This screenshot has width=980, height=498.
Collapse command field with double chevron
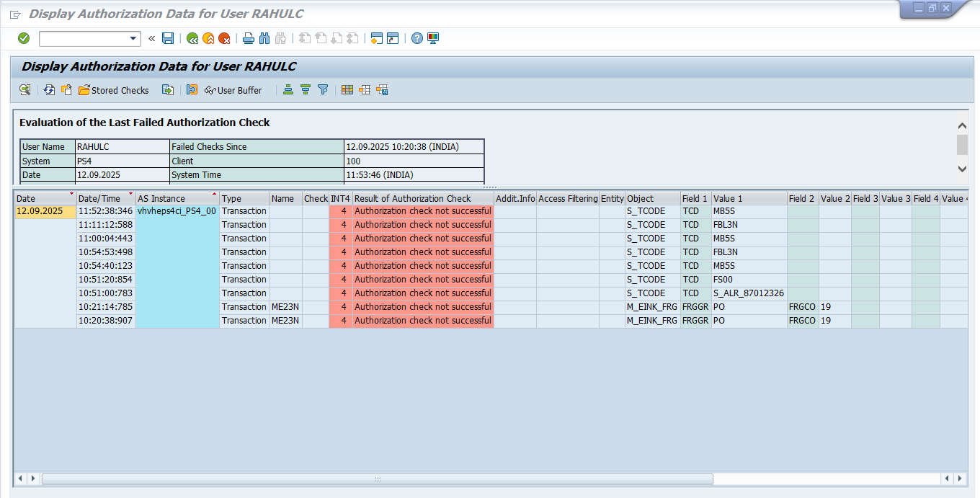point(151,38)
